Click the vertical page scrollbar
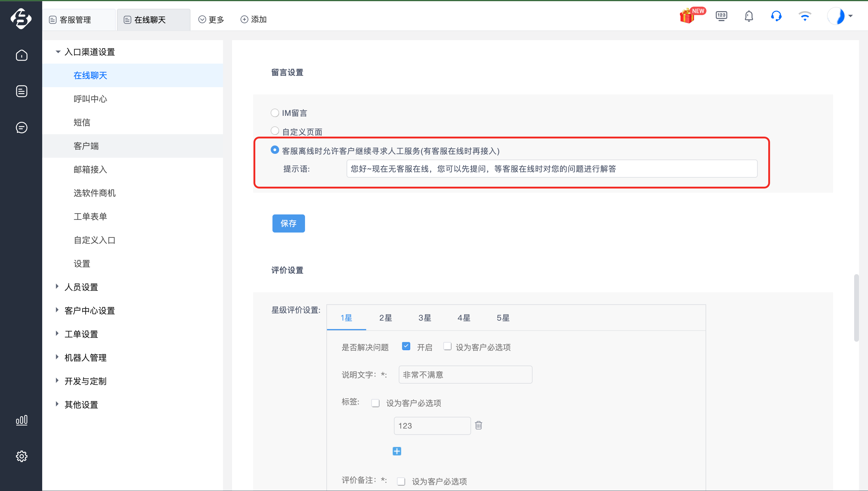 pyautogui.click(x=856, y=308)
